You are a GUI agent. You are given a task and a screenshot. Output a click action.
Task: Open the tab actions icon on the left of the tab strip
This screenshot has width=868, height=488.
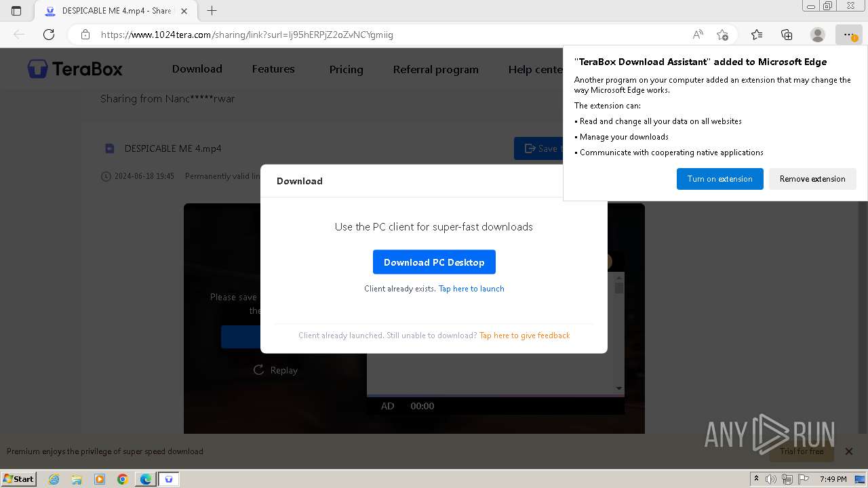click(x=16, y=11)
